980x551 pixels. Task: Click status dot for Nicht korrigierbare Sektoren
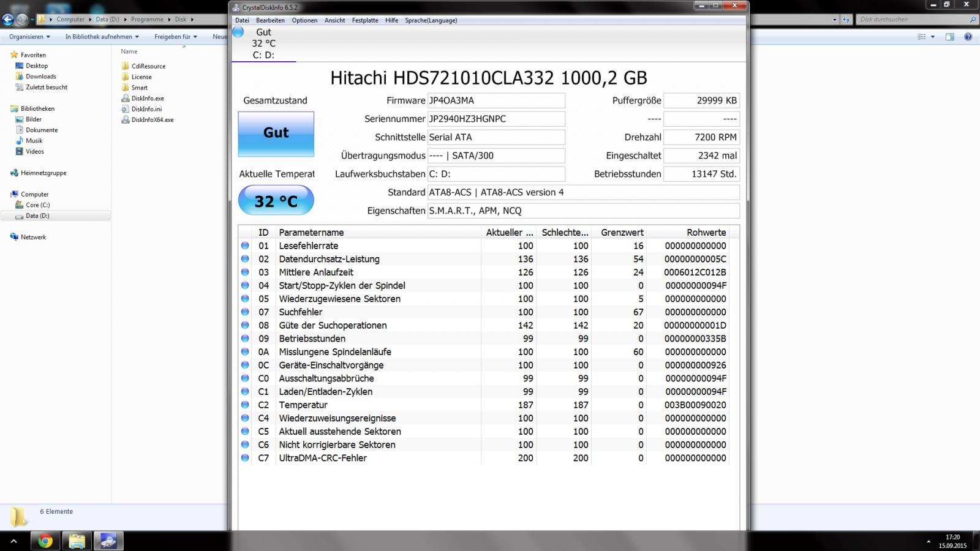coord(245,444)
